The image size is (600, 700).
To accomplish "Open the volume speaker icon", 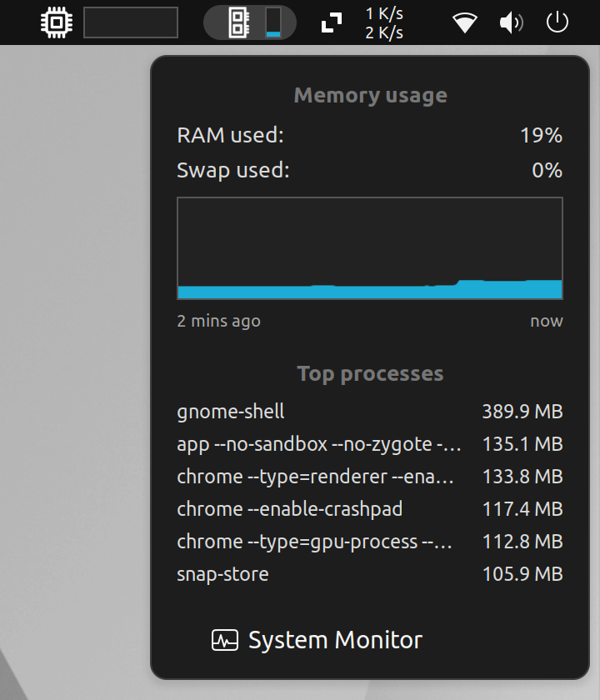I will tap(511, 22).
